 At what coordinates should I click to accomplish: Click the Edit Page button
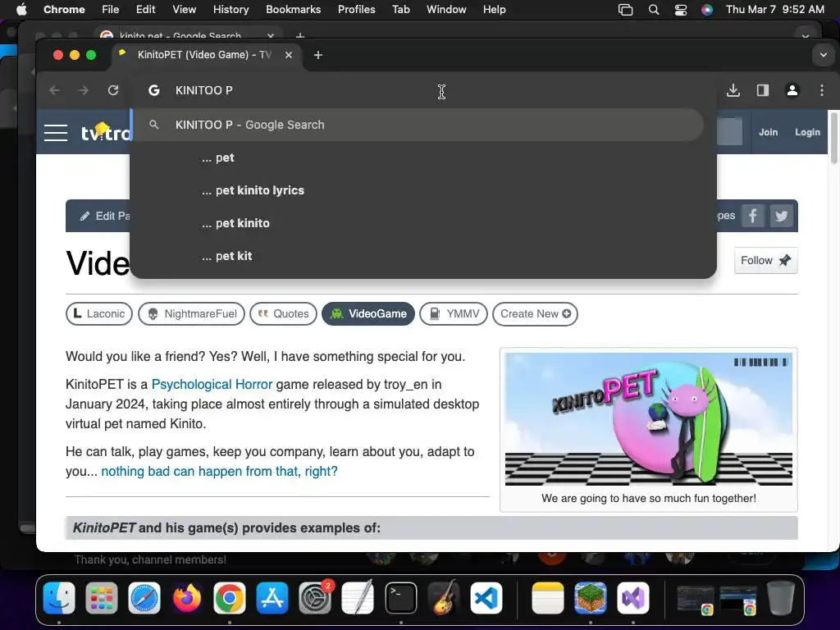tap(105, 216)
